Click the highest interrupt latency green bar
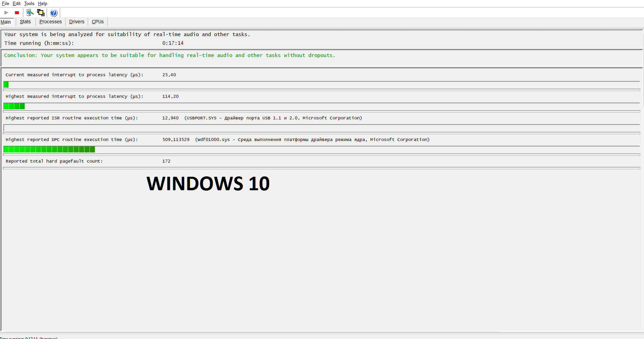The width and height of the screenshot is (644, 339). click(x=14, y=106)
